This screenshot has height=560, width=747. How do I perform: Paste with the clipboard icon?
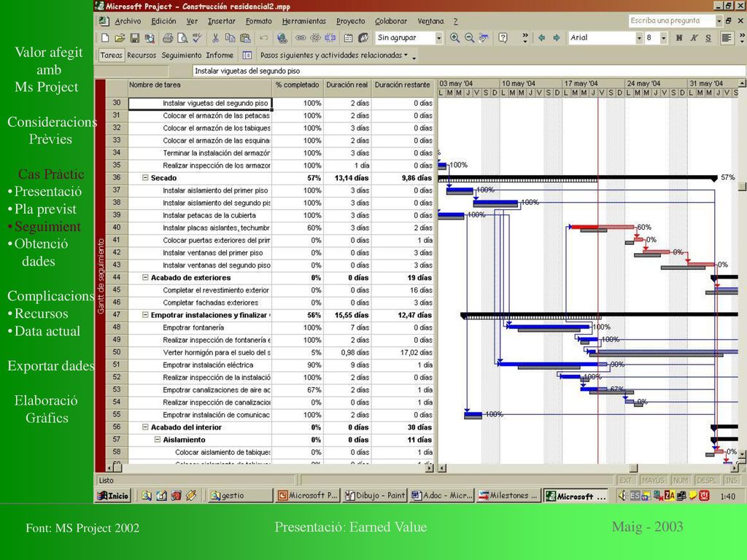pyautogui.click(x=245, y=38)
